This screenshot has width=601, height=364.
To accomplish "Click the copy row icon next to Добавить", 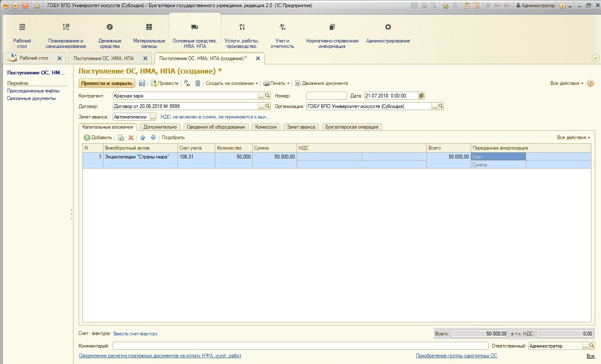I will tap(121, 137).
